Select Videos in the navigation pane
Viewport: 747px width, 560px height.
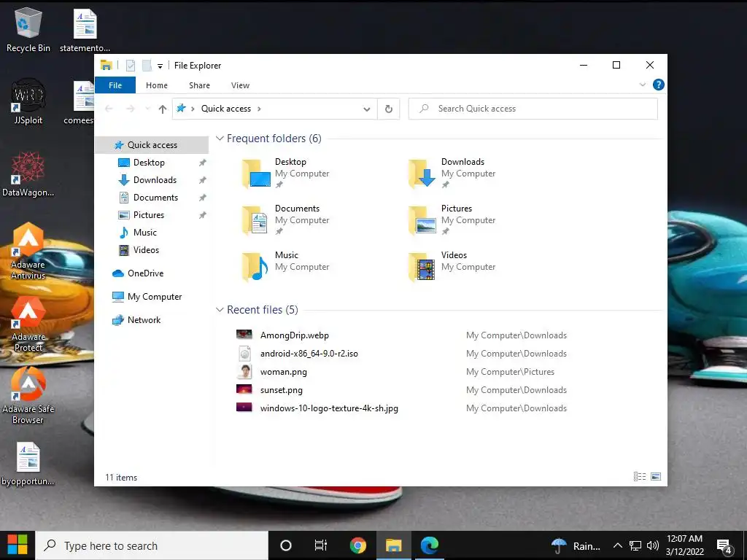pos(146,250)
